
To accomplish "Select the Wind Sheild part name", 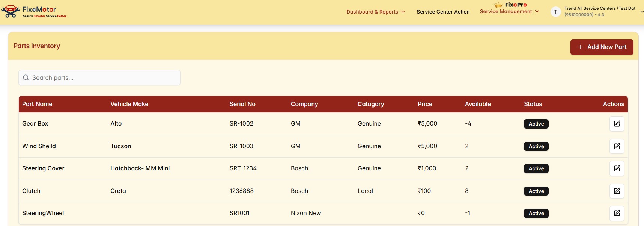I will [x=39, y=146].
